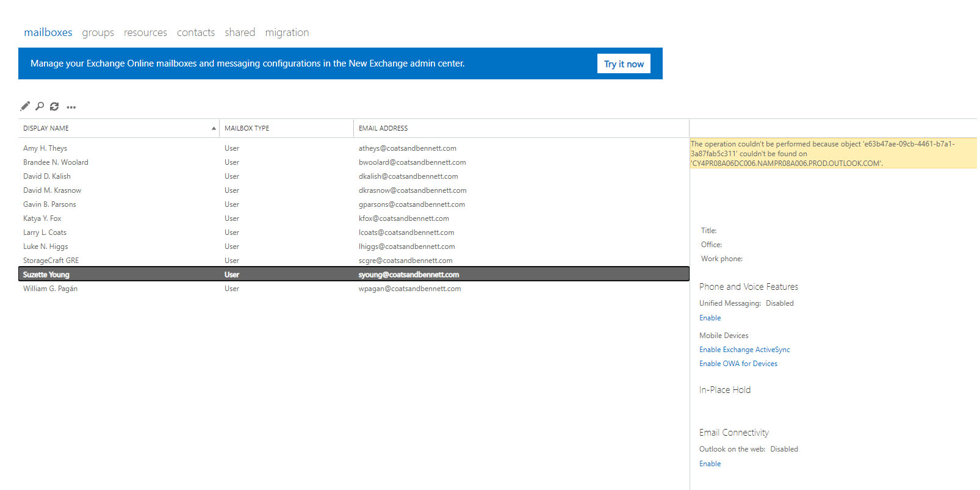980x490 pixels.
Task: Open the resources tab
Action: point(145,32)
